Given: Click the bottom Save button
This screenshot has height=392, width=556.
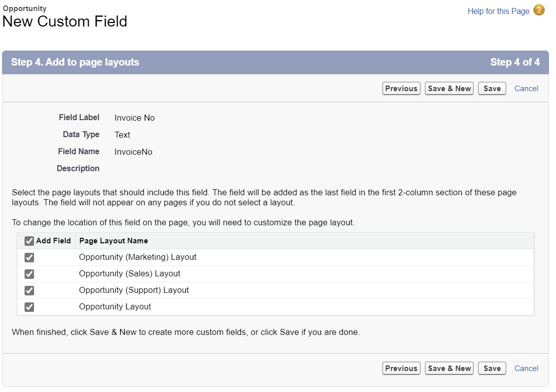Looking at the screenshot, I should click(492, 368).
